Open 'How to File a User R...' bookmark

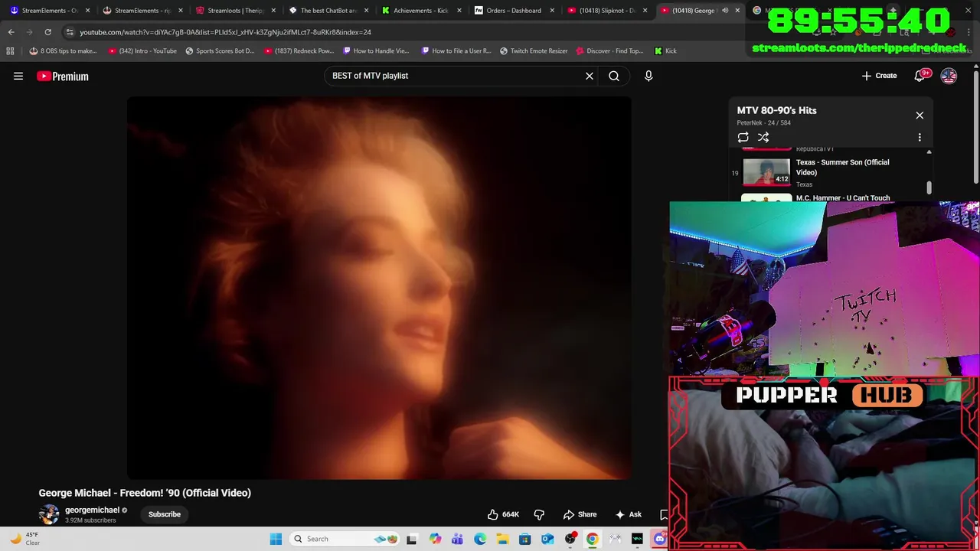click(456, 51)
